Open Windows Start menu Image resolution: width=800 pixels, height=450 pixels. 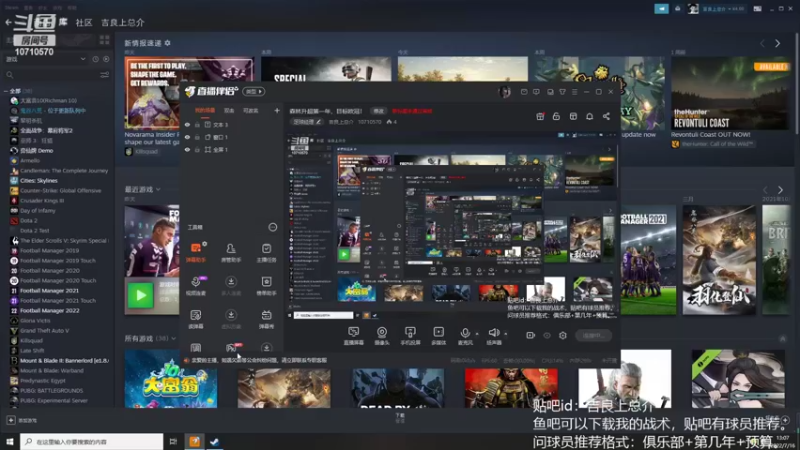click(x=10, y=441)
